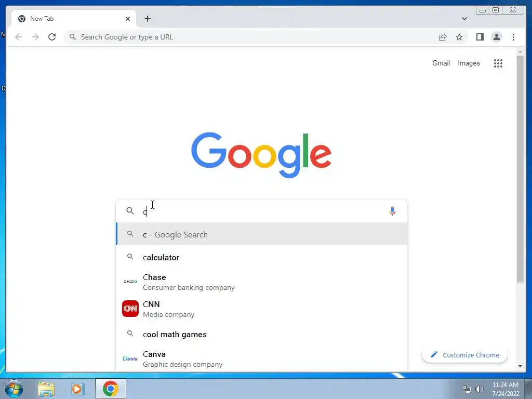Click Customize Chrome button
Screen dimensions: 532x399
coord(464,355)
